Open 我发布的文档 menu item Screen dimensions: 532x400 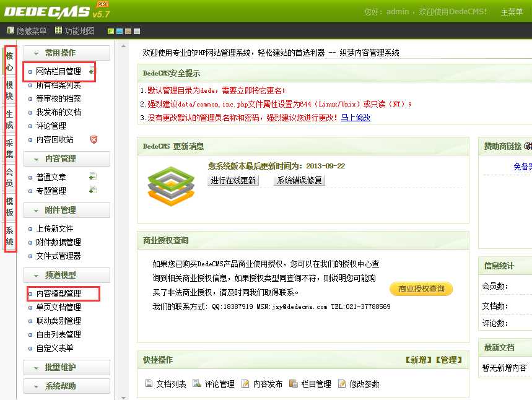pos(58,112)
